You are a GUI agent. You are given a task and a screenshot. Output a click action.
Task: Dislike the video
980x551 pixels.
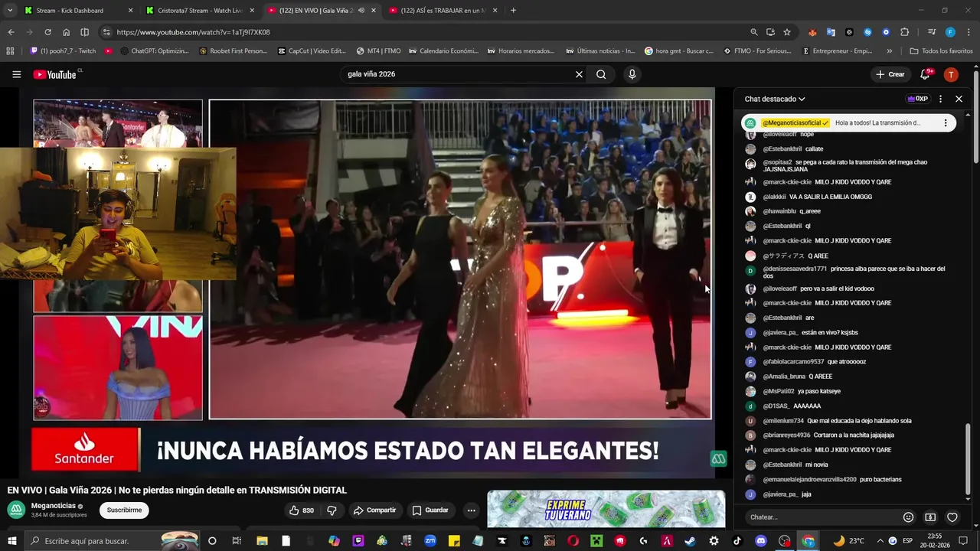[332, 510]
